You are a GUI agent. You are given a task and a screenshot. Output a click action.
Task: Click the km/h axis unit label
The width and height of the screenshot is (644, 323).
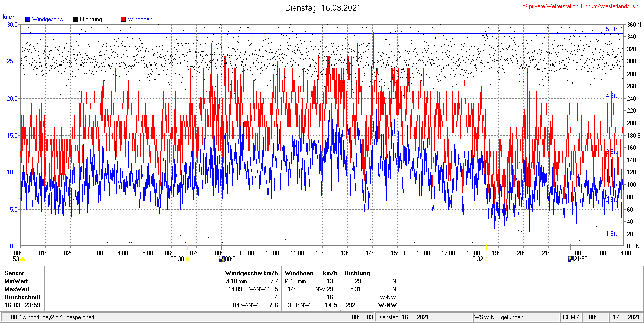[x=9, y=17]
